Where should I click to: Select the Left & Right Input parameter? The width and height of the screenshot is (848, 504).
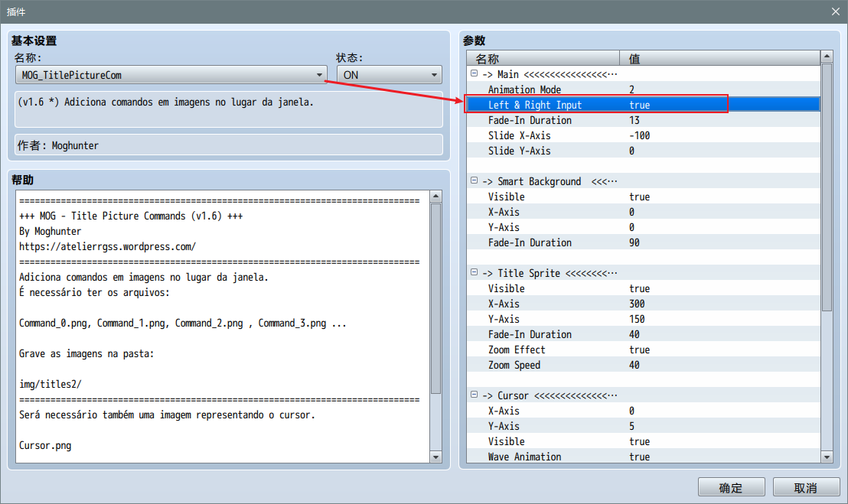coord(644,104)
